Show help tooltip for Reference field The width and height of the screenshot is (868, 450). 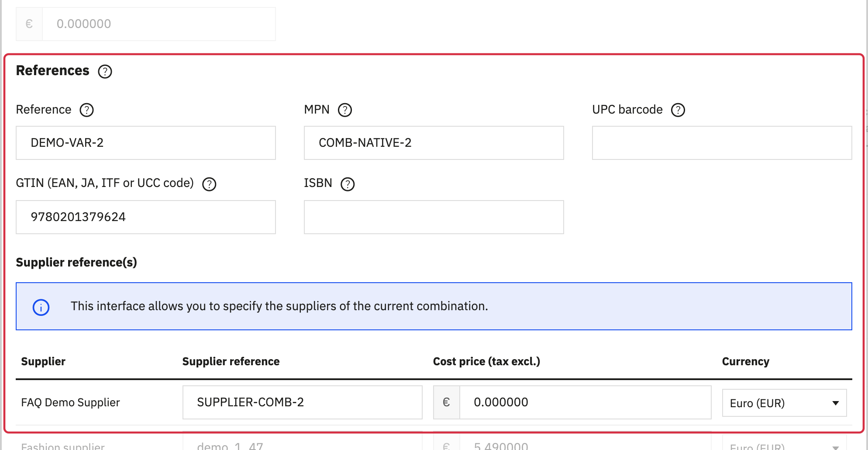click(x=86, y=110)
